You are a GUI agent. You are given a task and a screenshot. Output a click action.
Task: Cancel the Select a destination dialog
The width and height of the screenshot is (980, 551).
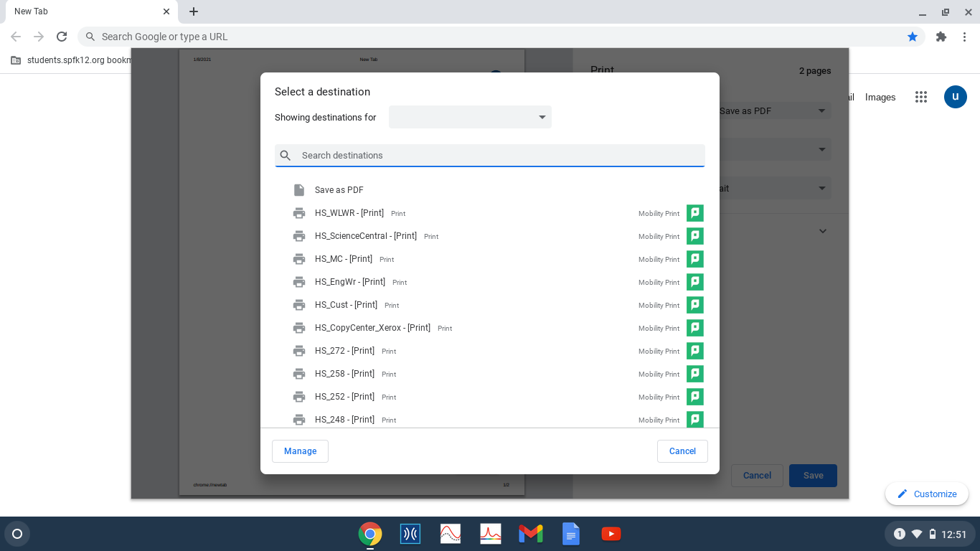pyautogui.click(x=682, y=451)
